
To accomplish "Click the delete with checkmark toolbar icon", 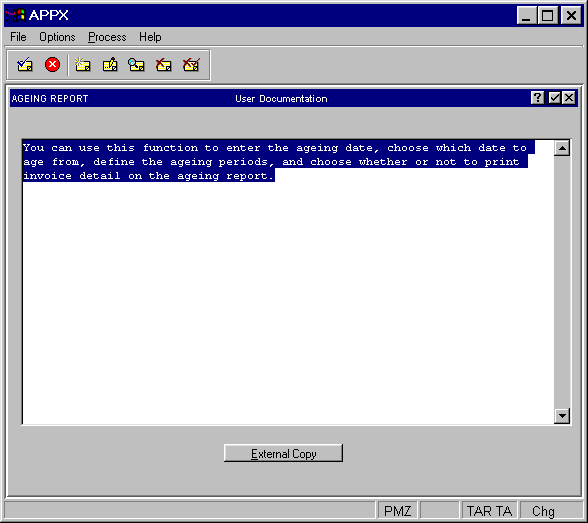I will 191,65.
